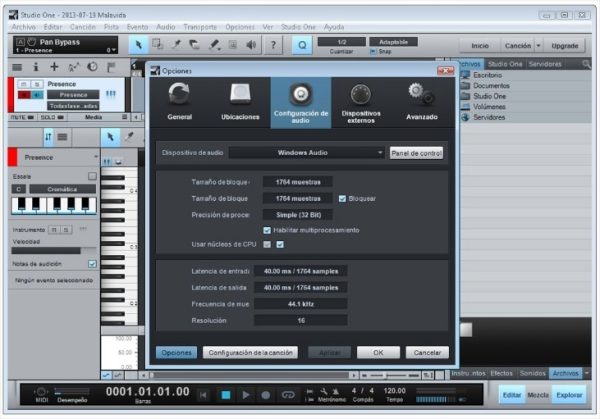Select the Ubicaciones options icon
Viewport: 600px width, 419px height.
(239, 101)
